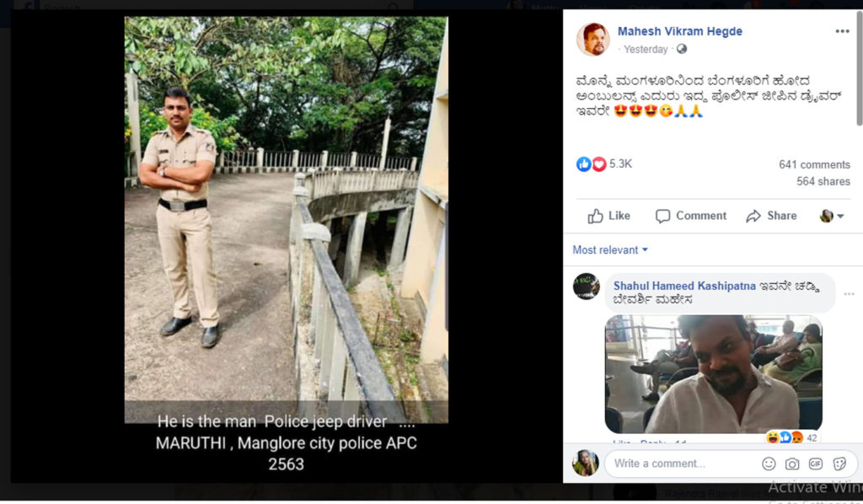863x504 pixels.
Task: Open the comment-as profile selector dropdown
Action: [832, 216]
